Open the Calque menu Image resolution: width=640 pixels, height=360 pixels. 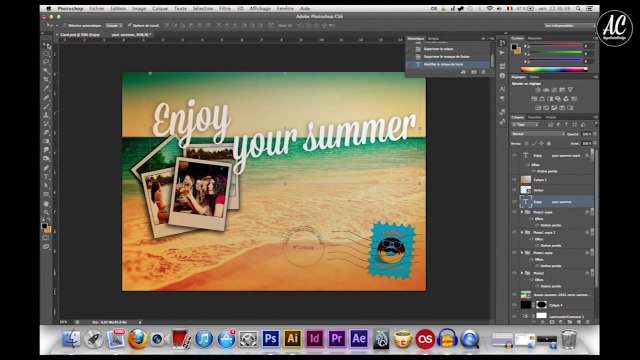pos(160,8)
